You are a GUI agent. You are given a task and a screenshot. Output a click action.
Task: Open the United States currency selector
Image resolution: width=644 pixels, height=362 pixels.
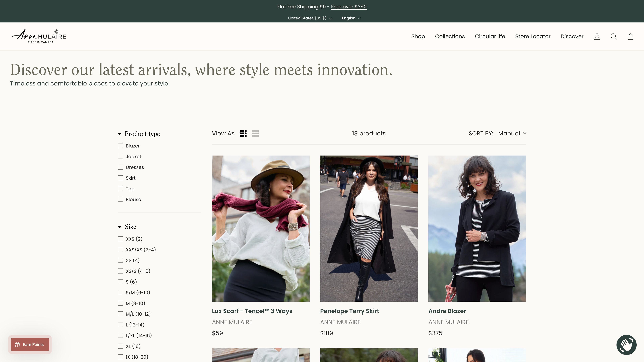310,18
